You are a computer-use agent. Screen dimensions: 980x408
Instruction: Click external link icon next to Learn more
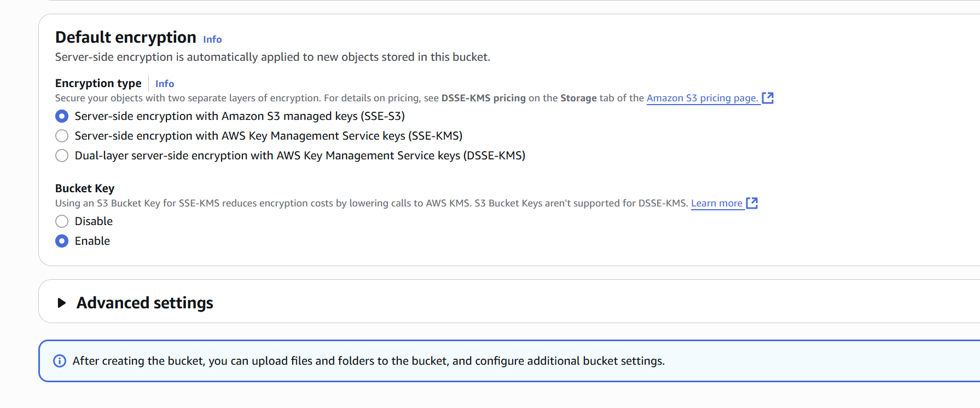[x=752, y=203]
